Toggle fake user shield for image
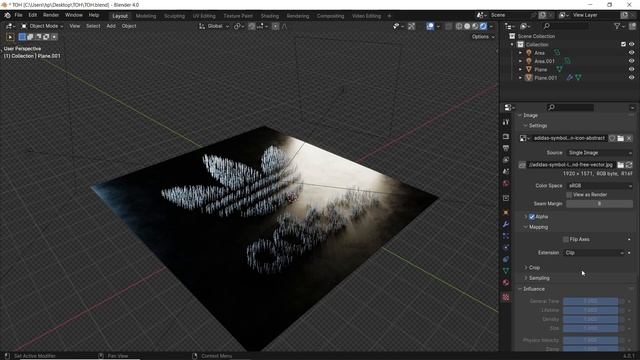640x360 pixels. (612, 138)
